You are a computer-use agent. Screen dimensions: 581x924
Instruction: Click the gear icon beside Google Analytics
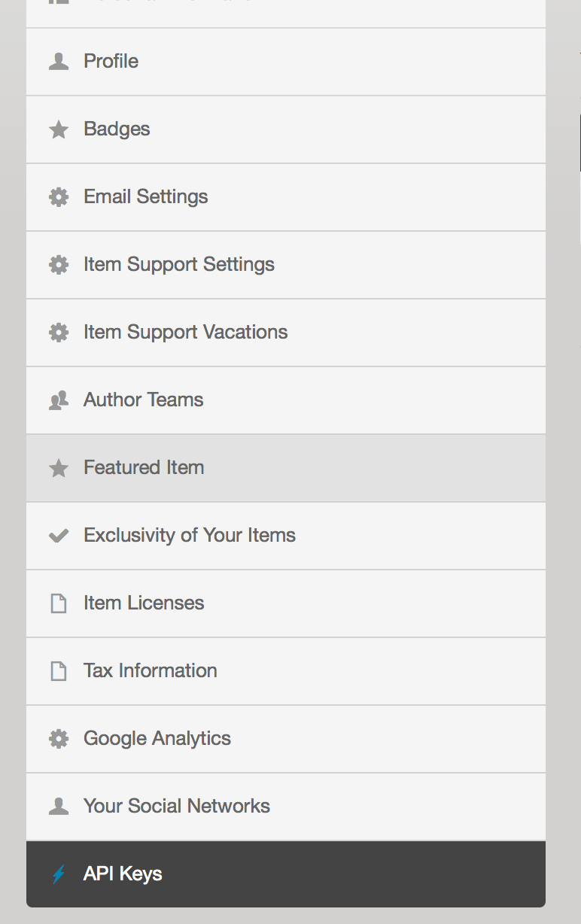coord(59,739)
